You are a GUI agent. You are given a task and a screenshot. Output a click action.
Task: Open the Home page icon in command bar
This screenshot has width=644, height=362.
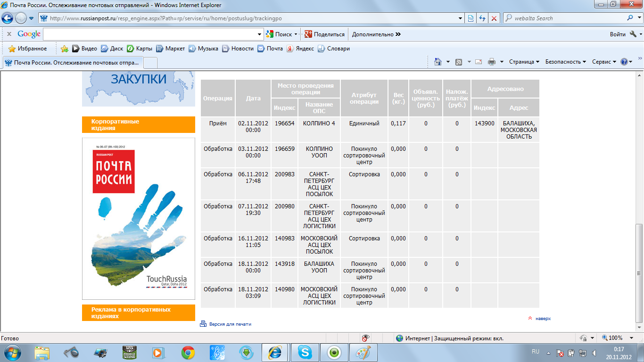[438, 62]
